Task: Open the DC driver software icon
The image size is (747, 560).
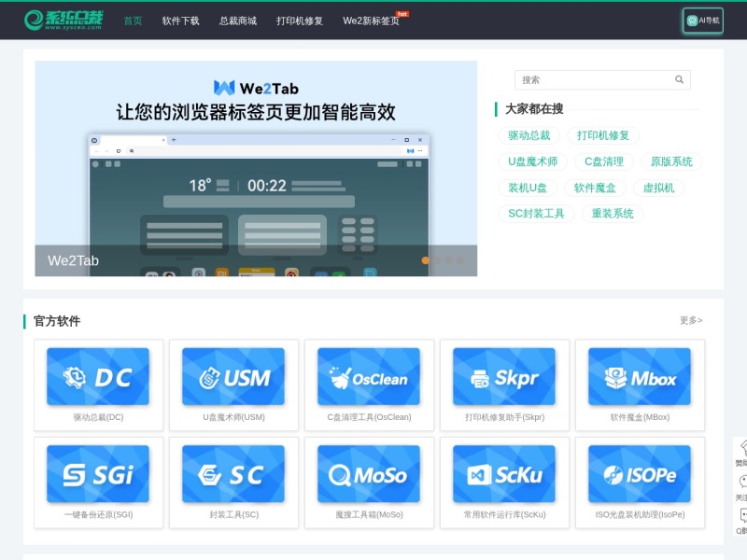Action: [98, 377]
